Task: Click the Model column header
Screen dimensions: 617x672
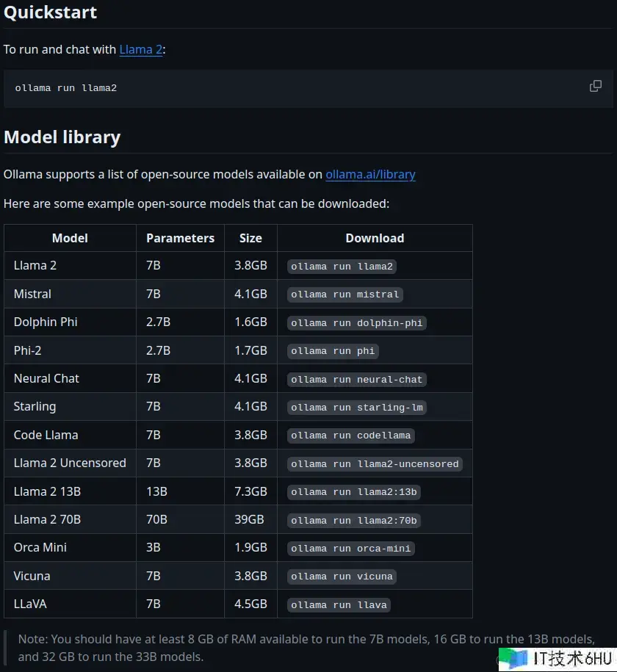Action: (70, 238)
